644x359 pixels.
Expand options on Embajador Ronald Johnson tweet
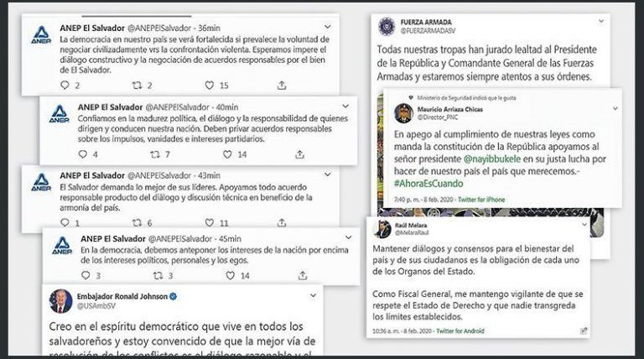tap(313, 295)
